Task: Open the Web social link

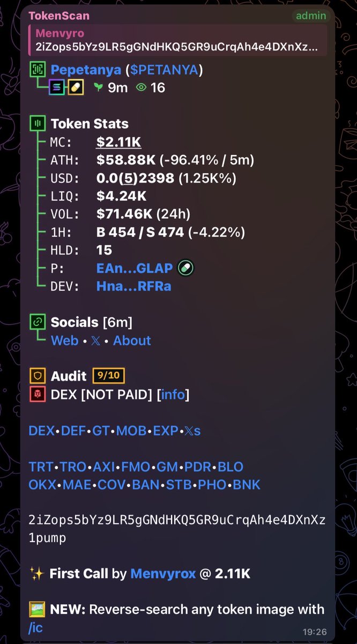Action: coord(64,340)
